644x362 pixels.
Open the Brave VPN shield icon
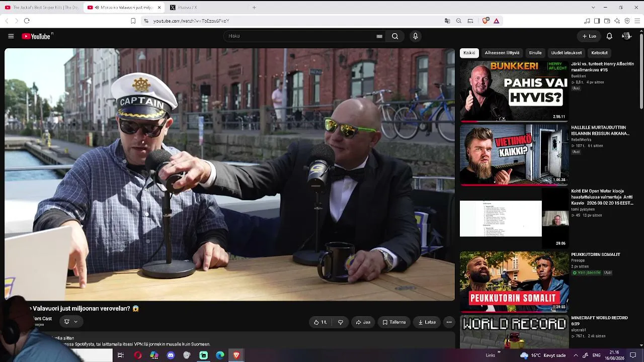pyautogui.click(x=627, y=21)
